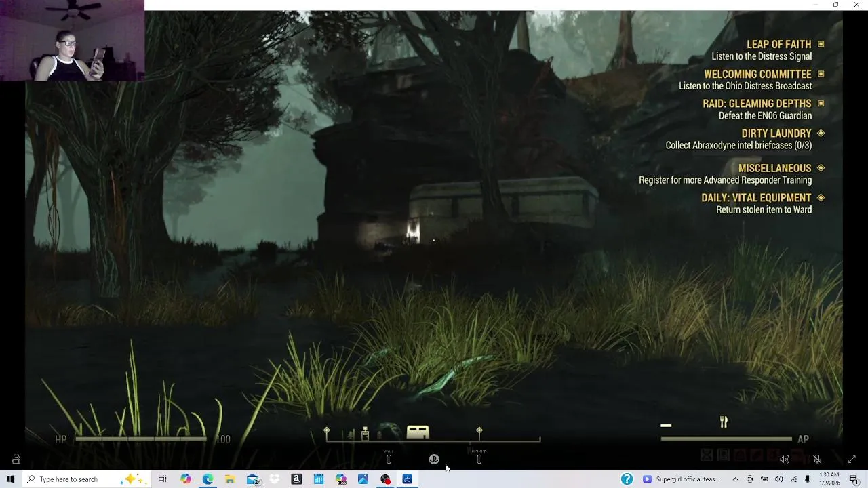Screen dimensions: 868x488
Task: Open the Wi-Fi network tray icon
Action: pyautogui.click(x=793, y=479)
